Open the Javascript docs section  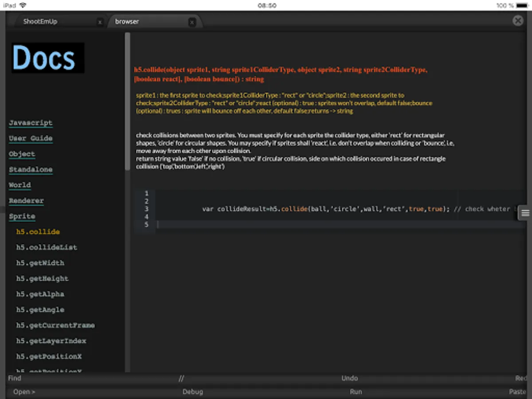click(31, 123)
